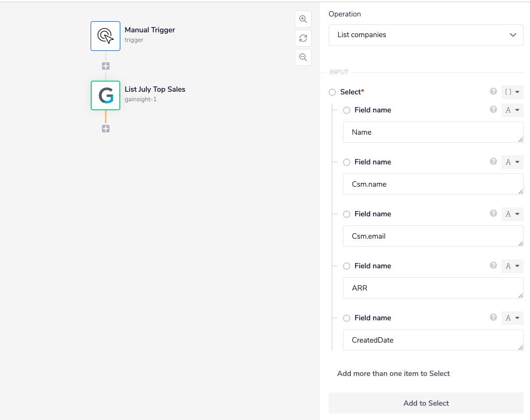The image size is (530, 420).
Task: Open help icon beside CreatedDate field
Action: [493, 318]
